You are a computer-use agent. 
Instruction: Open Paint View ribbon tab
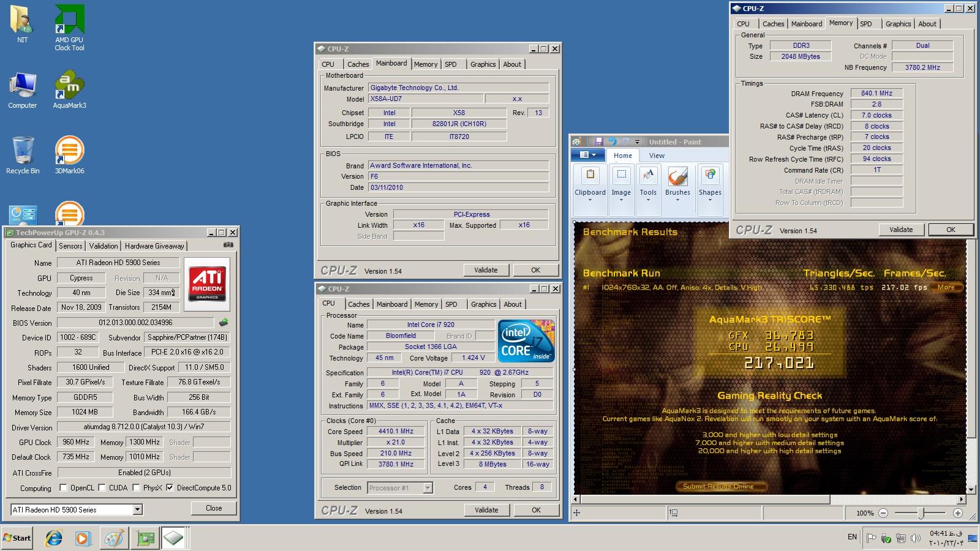(x=657, y=156)
